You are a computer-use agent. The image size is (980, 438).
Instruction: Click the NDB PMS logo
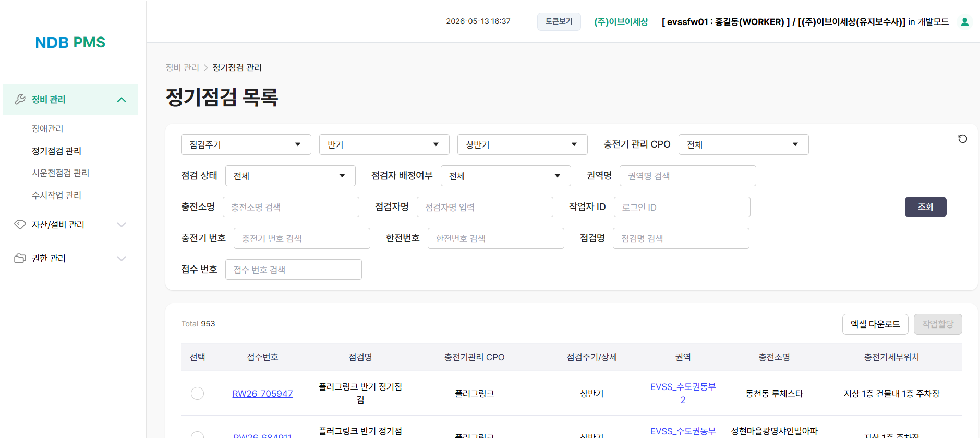[70, 42]
